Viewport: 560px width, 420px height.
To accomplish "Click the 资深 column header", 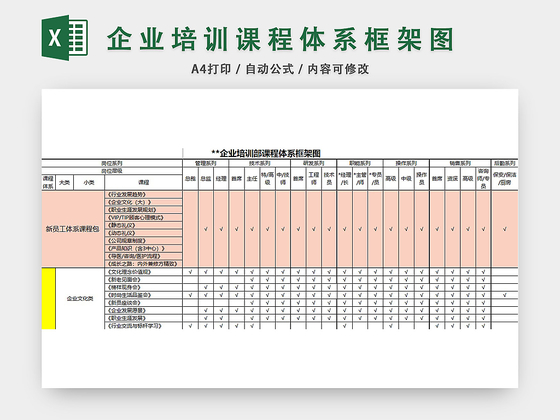I will tap(452, 178).
